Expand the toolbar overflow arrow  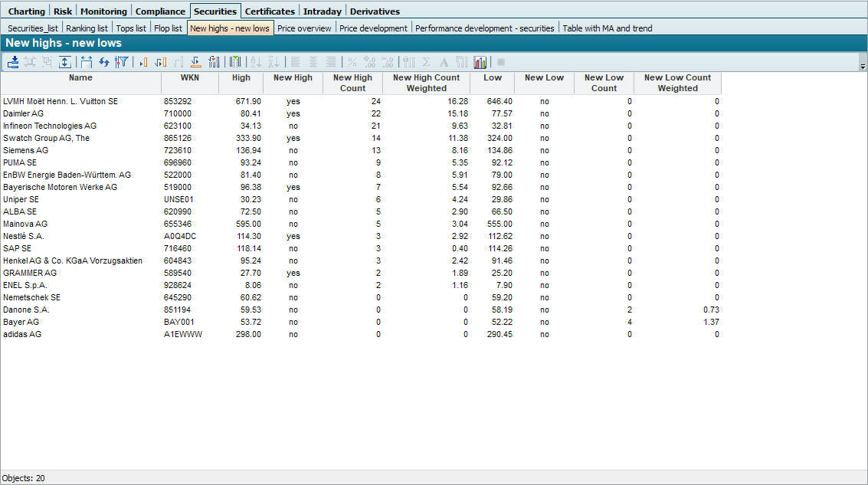coord(863,67)
